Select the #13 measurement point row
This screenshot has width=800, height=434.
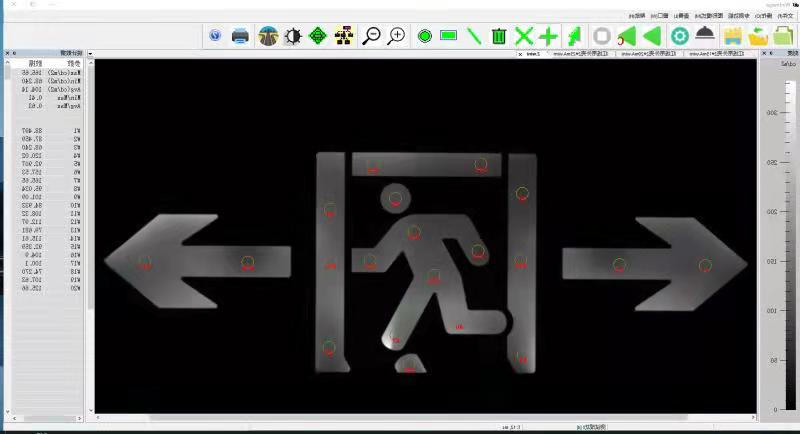(47, 230)
